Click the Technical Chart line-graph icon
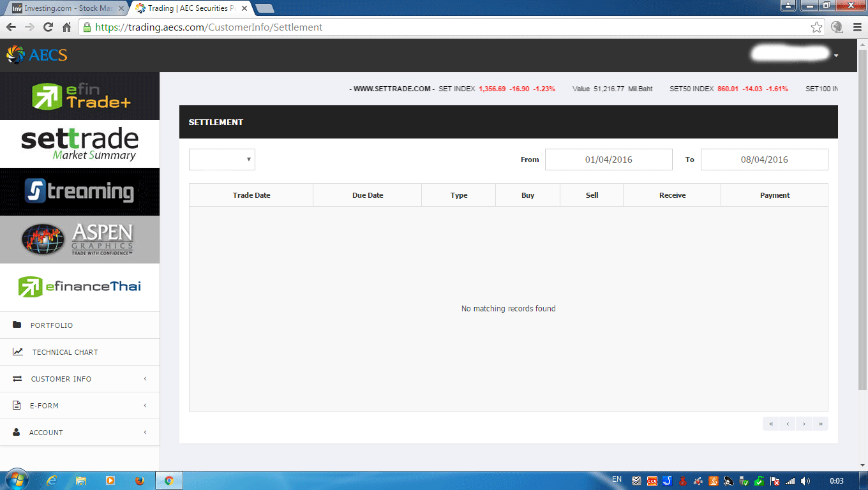 [18, 352]
